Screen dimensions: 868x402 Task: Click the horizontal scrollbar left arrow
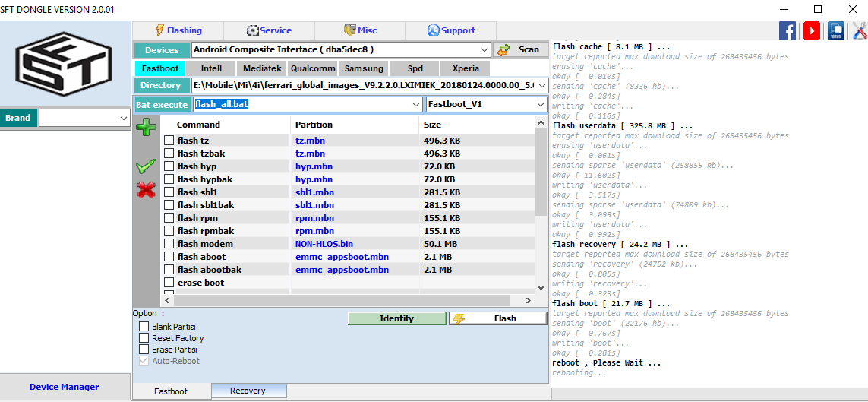coord(166,300)
